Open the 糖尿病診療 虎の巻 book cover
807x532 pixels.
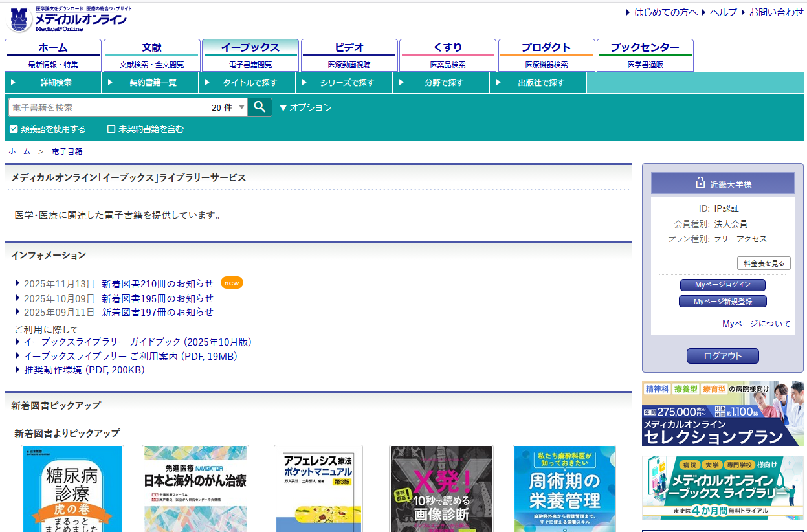tap(72, 489)
